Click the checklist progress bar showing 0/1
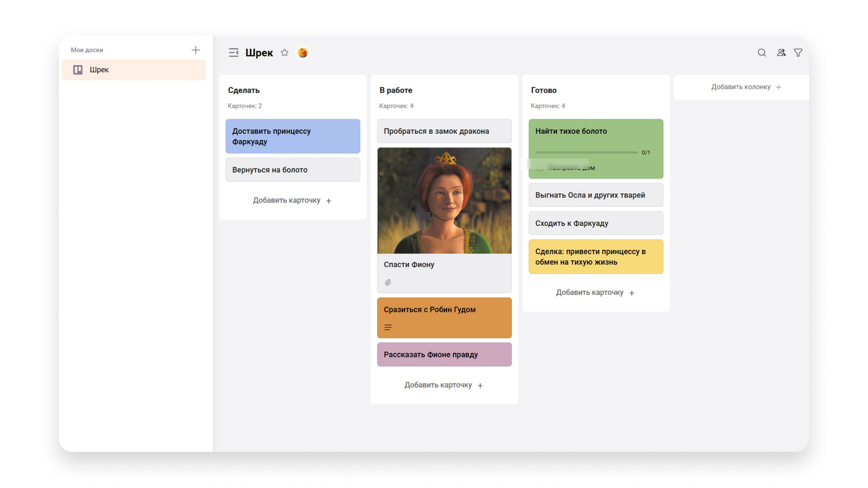The width and height of the screenshot is (868, 488). pyautogui.click(x=586, y=153)
